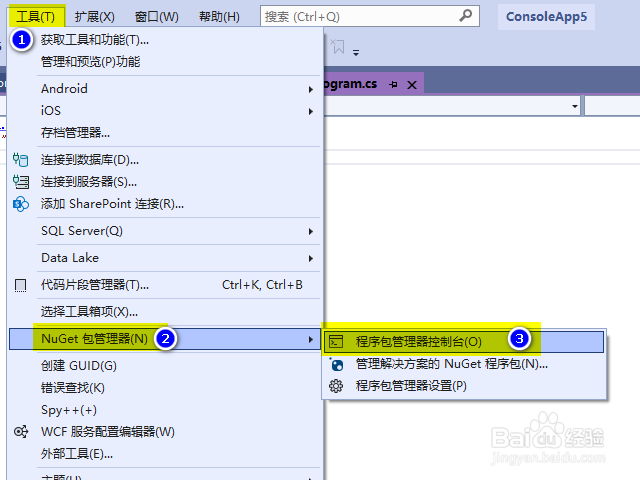Pin the Program.cs tab
This screenshot has height=480, width=640.
tap(393, 84)
